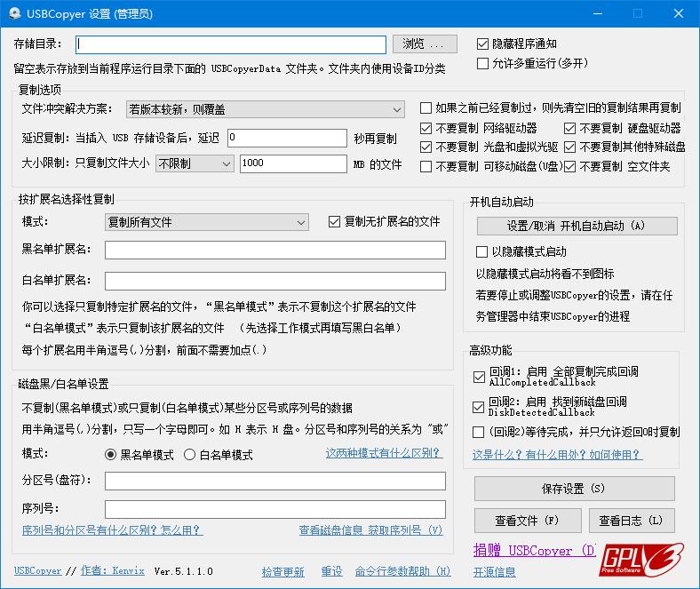
Task: Minimize the USBCopyer settings window
Action: coord(598,14)
